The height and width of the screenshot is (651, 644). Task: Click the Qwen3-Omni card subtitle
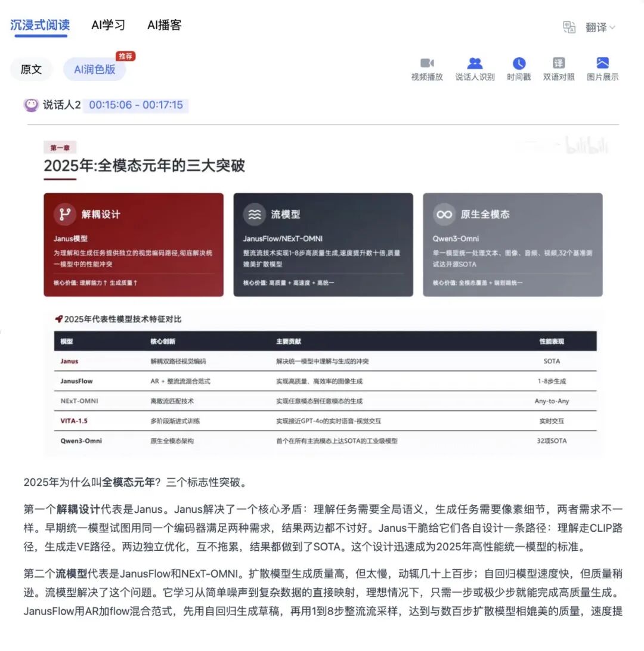[456, 238]
